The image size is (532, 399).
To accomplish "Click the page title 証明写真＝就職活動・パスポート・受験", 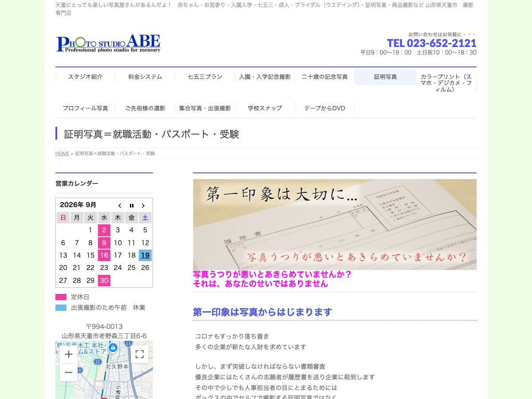I will [x=152, y=134].
